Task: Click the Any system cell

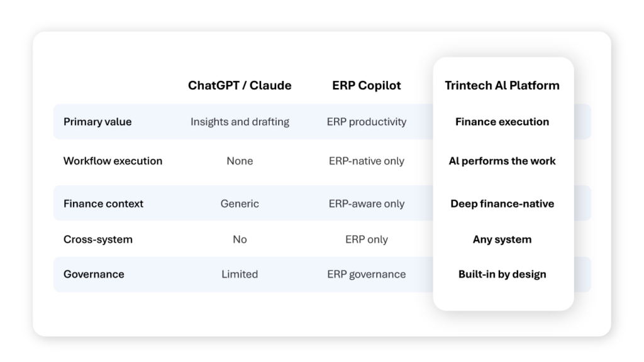Action: [502, 239]
